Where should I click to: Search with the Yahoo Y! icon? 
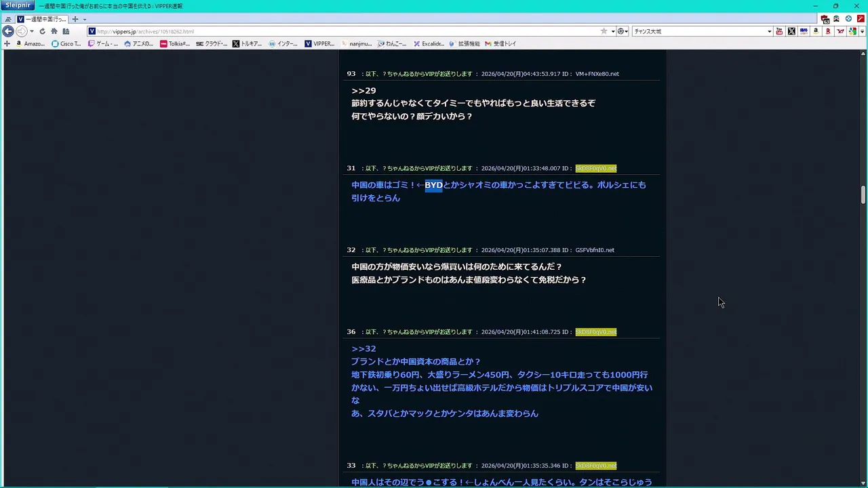[840, 31]
